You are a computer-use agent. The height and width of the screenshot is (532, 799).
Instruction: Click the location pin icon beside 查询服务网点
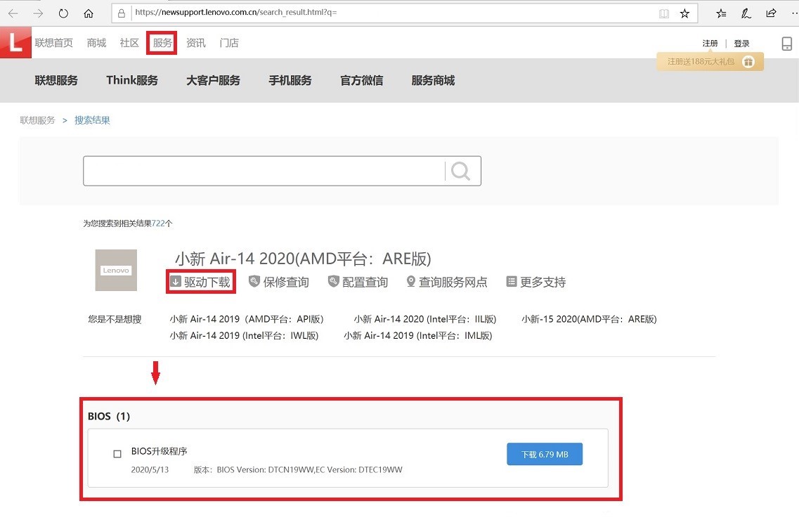[x=410, y=281]
